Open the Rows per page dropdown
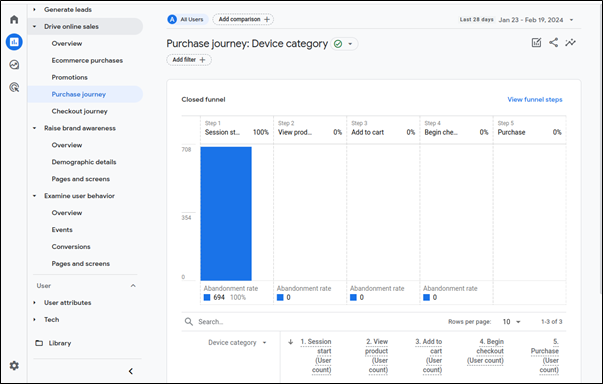 tap(512, 322)
